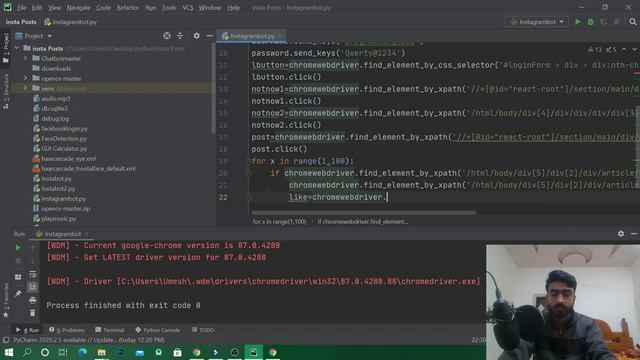Open the Refactor menu
Screen dimensions: 640x360
pos(128,8)
